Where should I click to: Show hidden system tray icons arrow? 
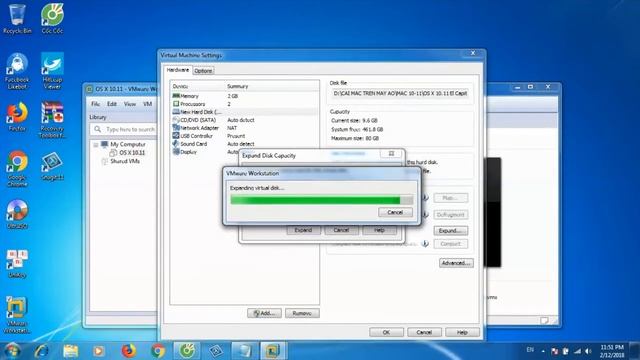point(543,351)
